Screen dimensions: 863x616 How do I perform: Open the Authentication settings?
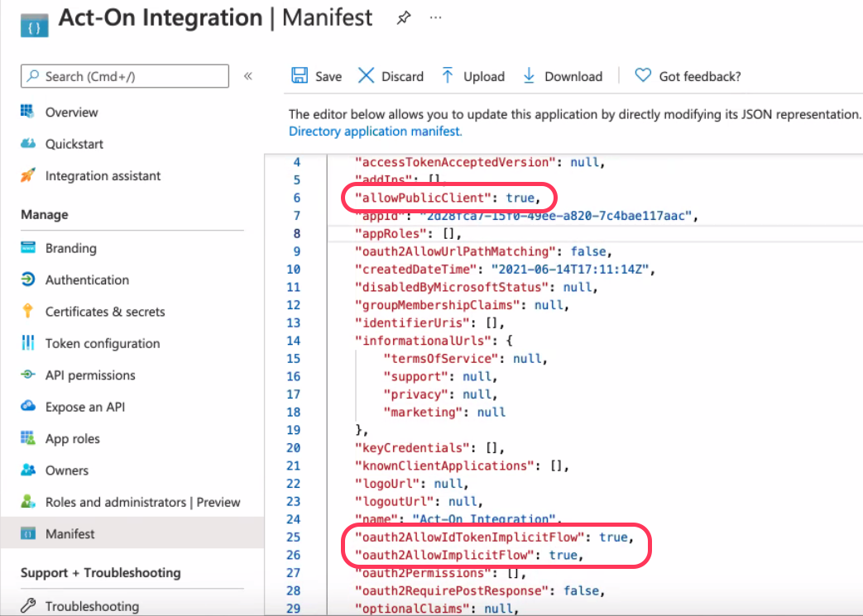pos(87,280)
